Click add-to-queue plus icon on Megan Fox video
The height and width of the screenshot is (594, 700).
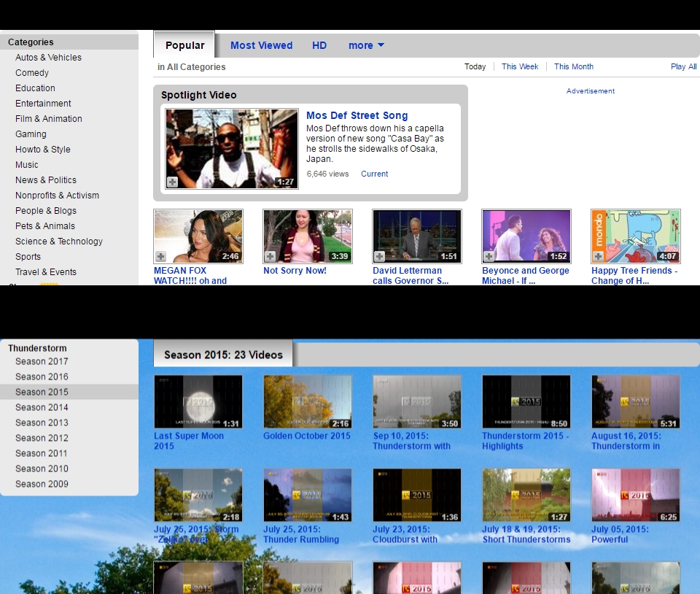tap(160, 256)
